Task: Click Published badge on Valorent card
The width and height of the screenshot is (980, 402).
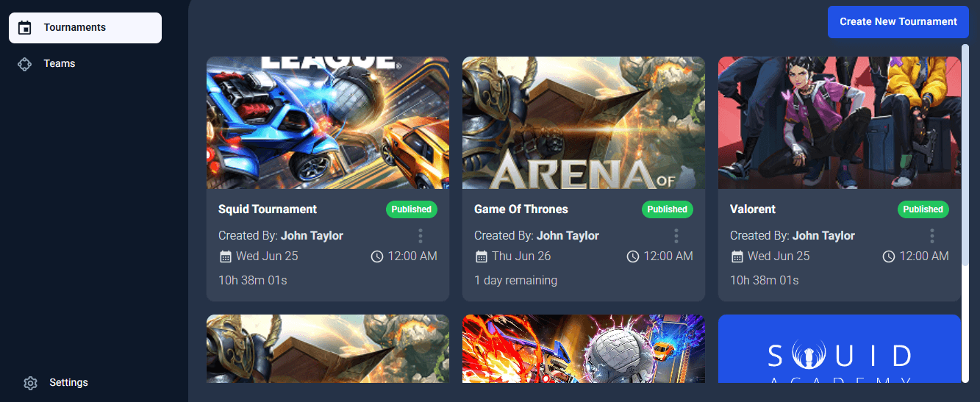Action: click(923, 209)
